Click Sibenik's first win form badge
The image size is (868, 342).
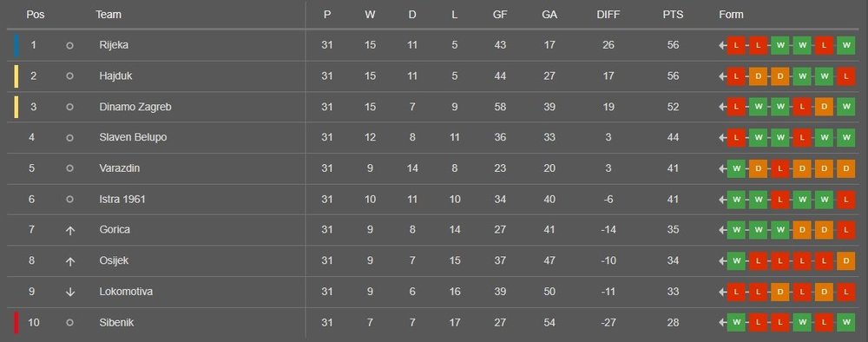[x=736, y=322]
